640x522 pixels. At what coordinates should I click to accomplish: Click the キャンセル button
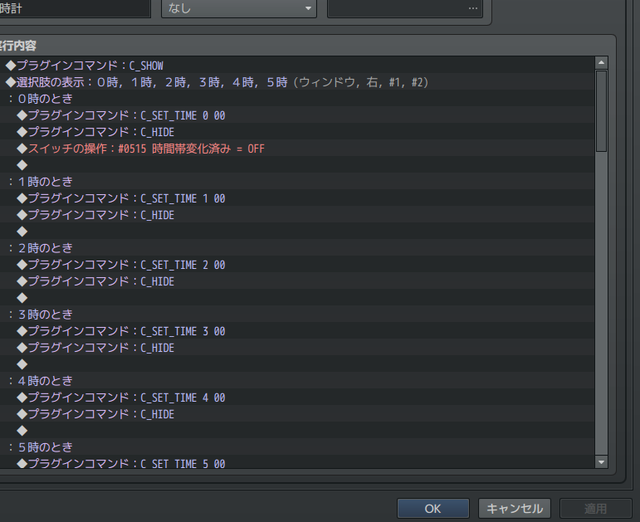514,509
